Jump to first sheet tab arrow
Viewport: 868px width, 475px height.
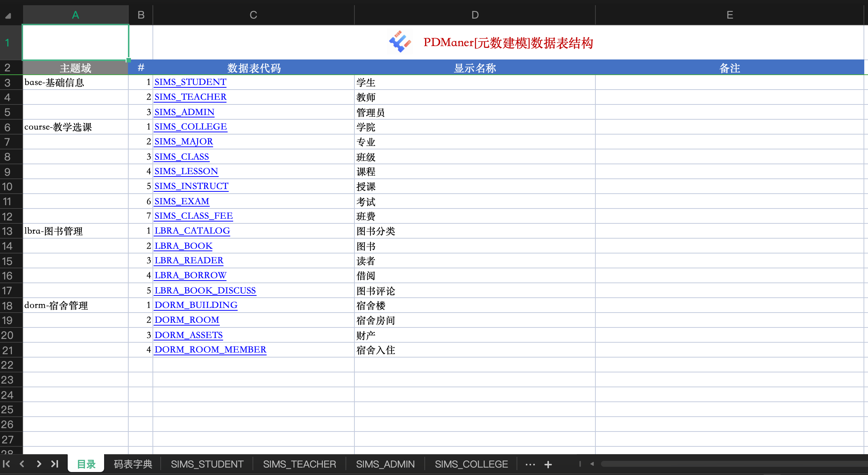(x=6, y=464)
